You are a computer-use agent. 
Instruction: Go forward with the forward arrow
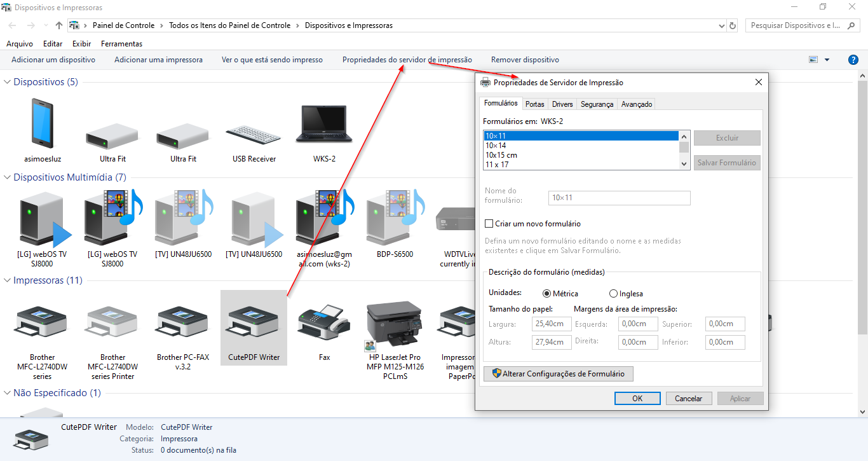(x=31, y=25)
